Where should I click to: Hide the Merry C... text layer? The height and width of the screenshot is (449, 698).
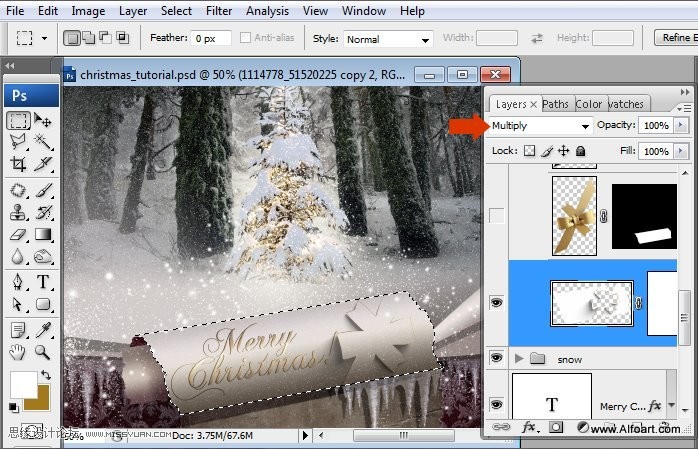click(x=496, y=405)
